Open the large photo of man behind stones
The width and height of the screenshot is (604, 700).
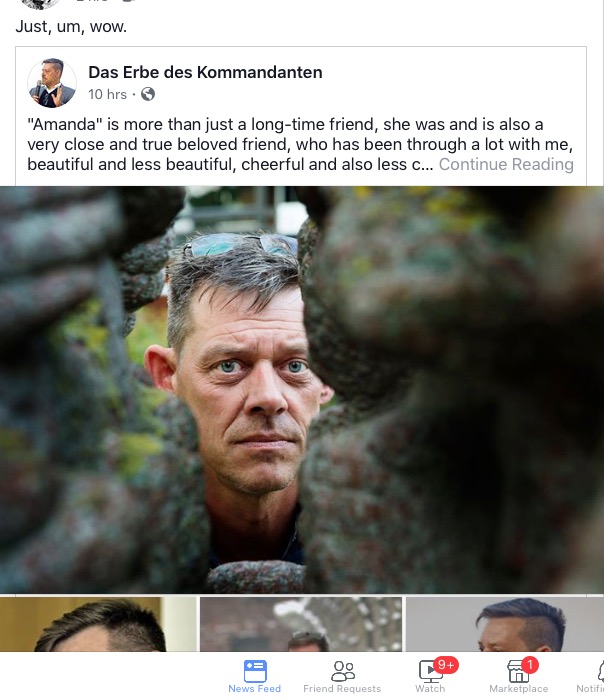pyautogui.click(x=302, y=390)
